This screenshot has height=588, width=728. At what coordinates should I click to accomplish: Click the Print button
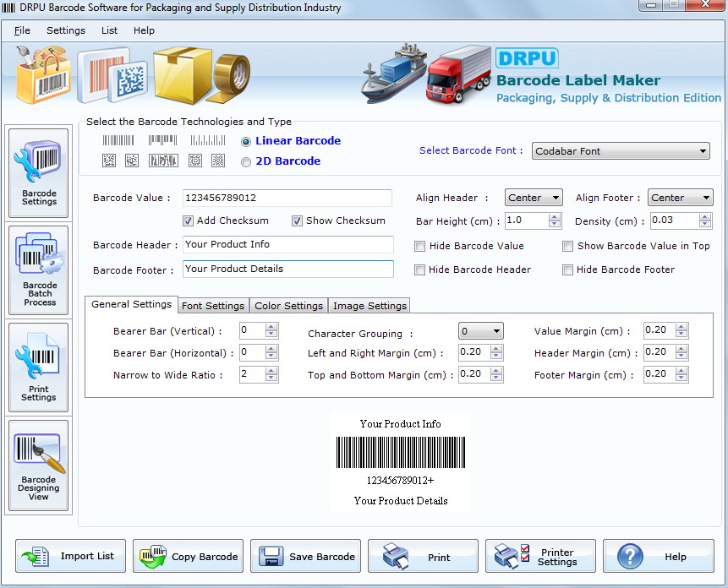pos(423,557)
